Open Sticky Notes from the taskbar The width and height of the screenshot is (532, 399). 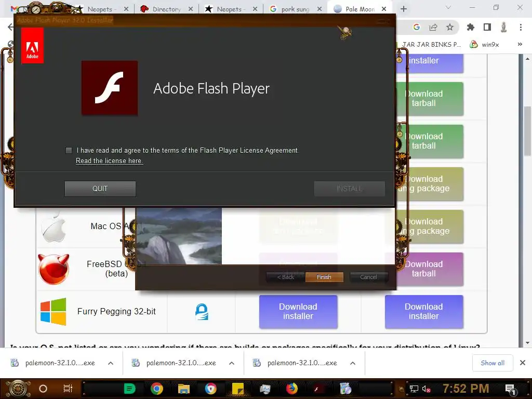pos(238,389)
